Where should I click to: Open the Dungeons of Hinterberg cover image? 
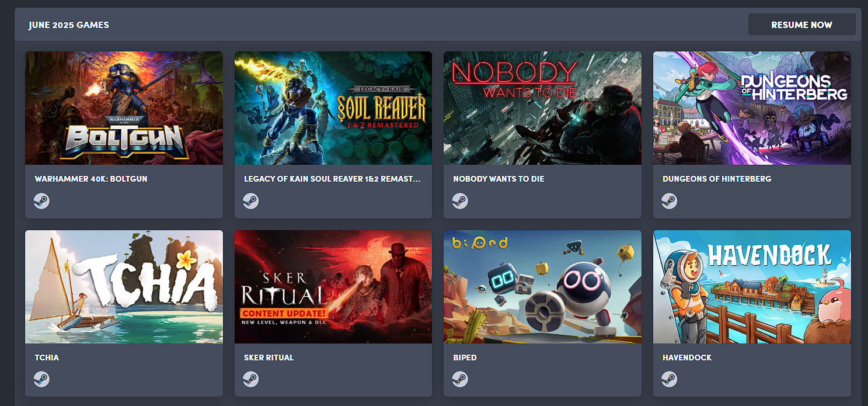click(752, 108)
